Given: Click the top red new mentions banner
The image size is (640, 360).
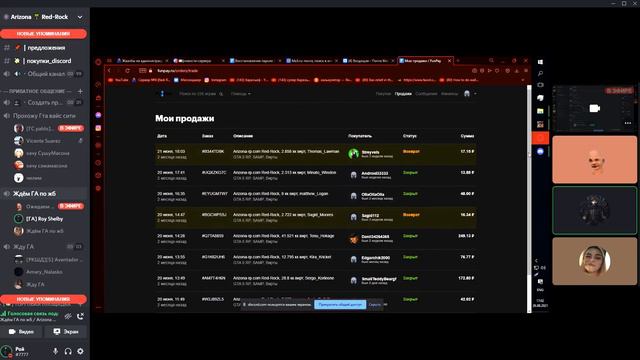Looking at the screenshot, I should [x=43, y=34].
